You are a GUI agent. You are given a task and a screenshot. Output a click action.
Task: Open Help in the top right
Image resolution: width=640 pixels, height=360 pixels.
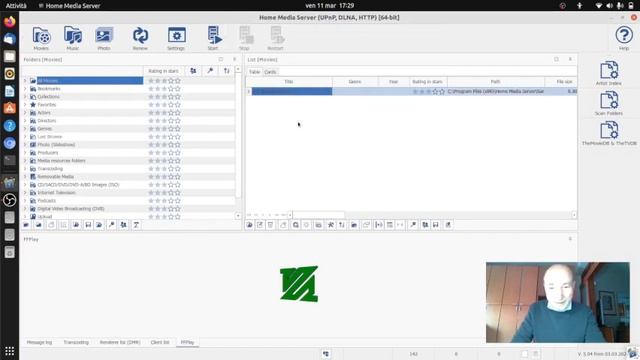[624, 38]
